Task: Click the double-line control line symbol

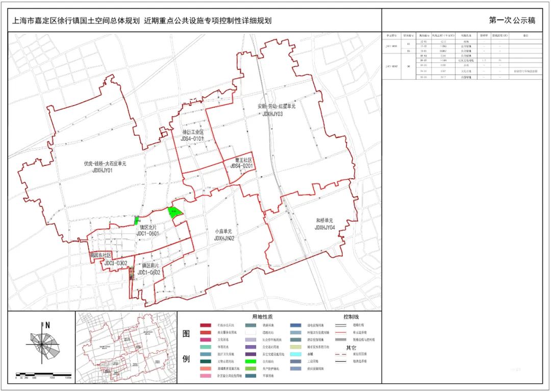Action: (340, 326)
